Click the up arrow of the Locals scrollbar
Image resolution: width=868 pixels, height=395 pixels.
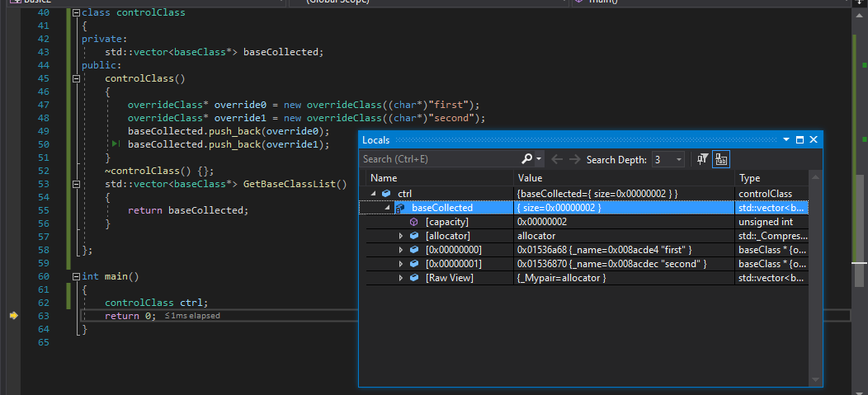[815, 176]
